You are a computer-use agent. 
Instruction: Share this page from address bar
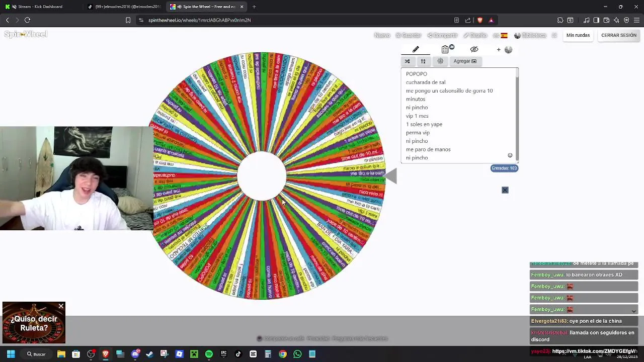pyautogui.click(x=468, y=20)
